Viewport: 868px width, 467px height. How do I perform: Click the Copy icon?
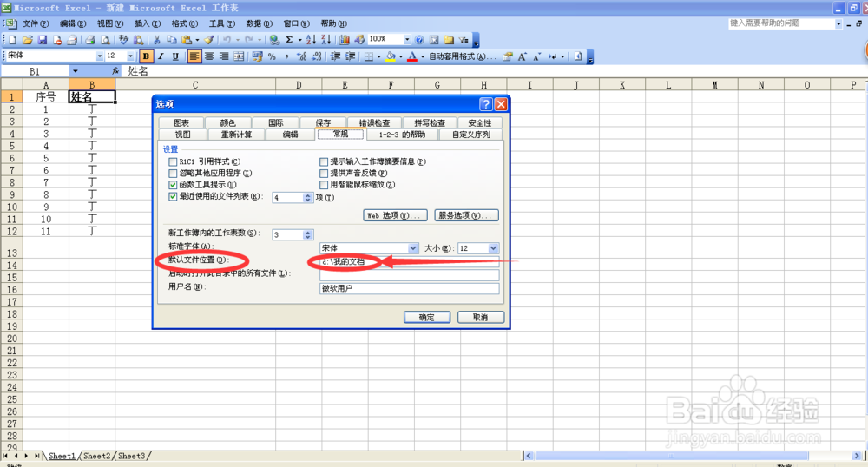tap(172, 40)
